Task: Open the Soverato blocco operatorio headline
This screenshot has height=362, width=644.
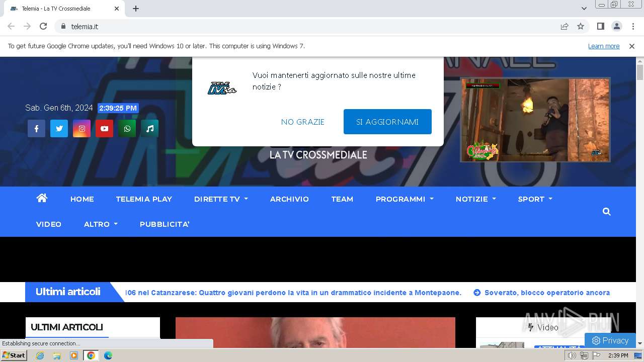Action: (x=547, y=293)
